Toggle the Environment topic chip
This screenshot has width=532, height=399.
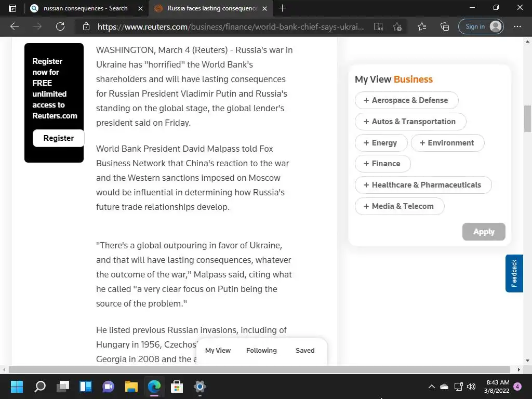(x=447, y=143)
